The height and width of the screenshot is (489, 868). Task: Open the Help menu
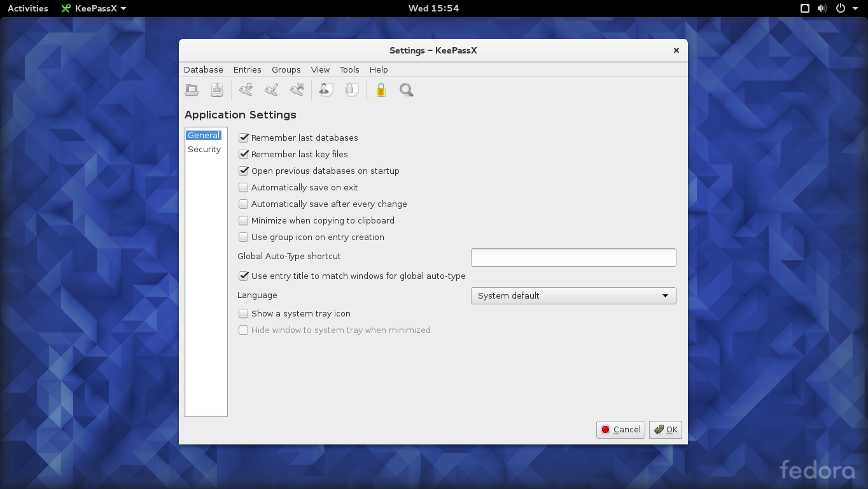(379, 69)
